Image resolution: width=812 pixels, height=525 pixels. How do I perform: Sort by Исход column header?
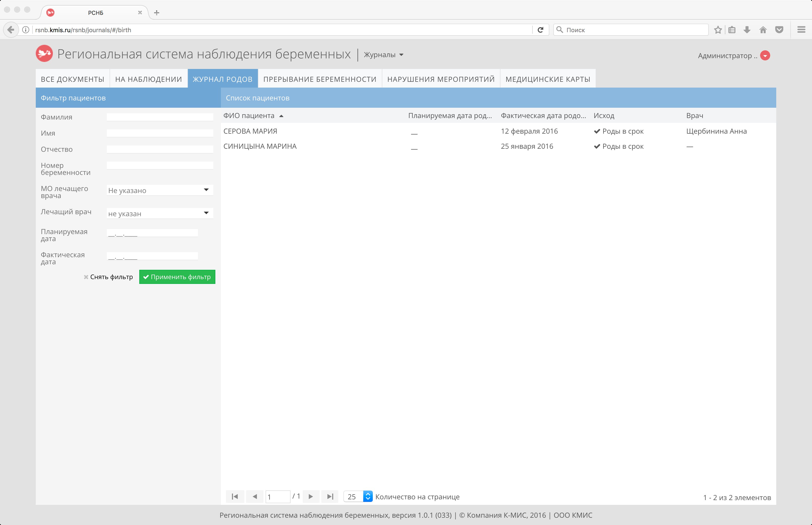pos(604,116)
